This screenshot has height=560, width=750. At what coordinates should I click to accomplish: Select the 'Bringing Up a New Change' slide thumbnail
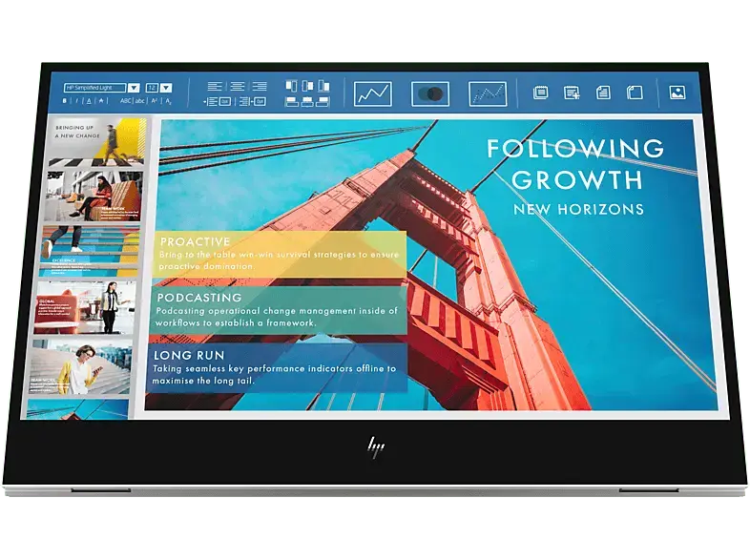coord(96,142)
